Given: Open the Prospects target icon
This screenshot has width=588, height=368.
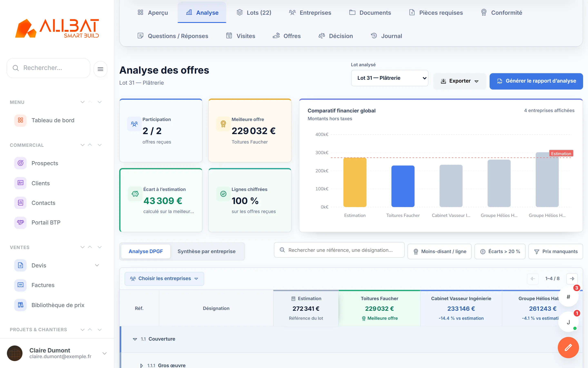Looking at the screenshot, I should tap(20, 163).
